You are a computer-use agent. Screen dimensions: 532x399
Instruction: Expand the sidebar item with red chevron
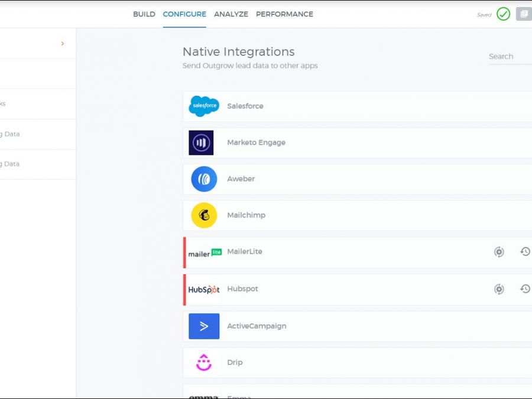(x=63, y=44)
